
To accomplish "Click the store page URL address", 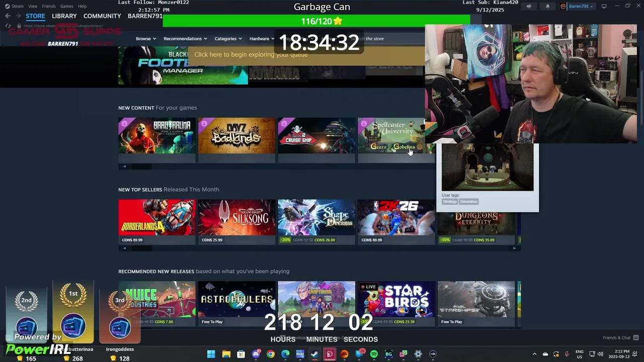I will point(63,26).
